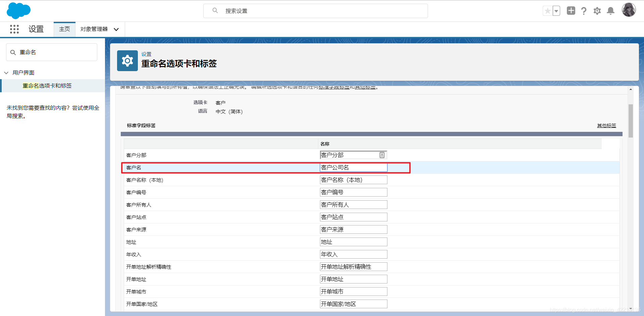Focus the 搜索设置 search box

tap(316, 11)
